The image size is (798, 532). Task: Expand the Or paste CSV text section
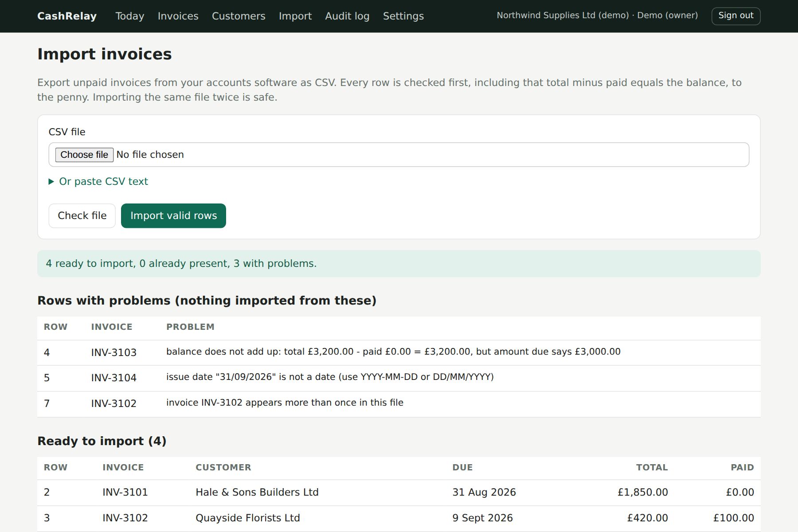pos(98,181)
